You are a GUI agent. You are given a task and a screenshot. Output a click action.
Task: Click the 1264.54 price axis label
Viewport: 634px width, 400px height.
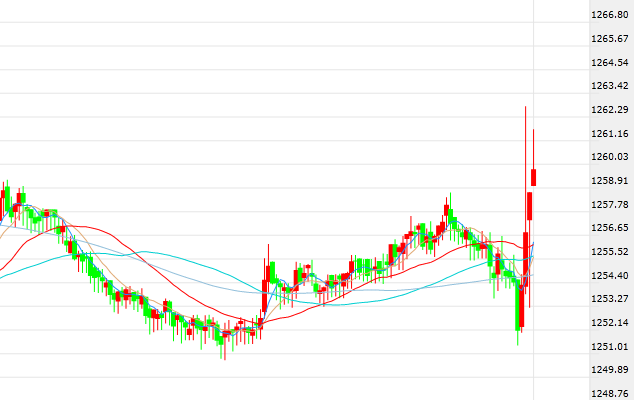click(609, 62)
